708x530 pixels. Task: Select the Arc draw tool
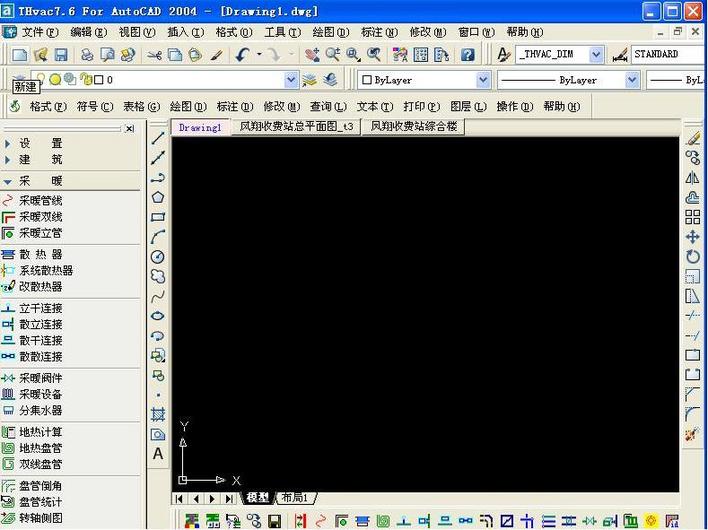158,237
